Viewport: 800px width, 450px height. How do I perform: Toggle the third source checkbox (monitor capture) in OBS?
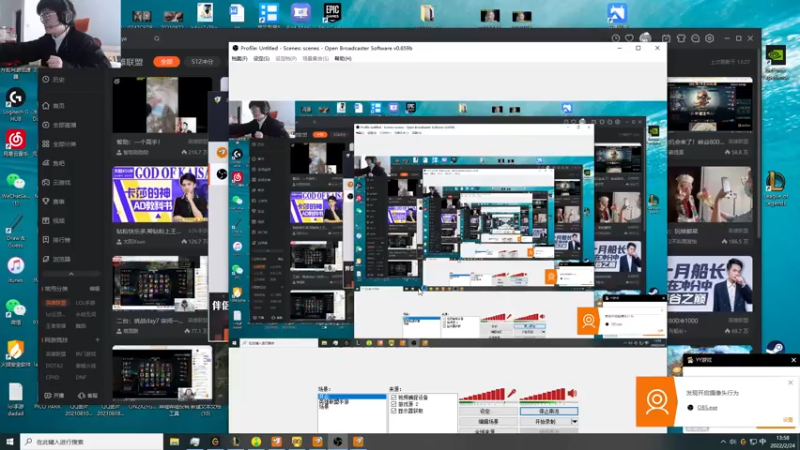click(x=393, y=411)
